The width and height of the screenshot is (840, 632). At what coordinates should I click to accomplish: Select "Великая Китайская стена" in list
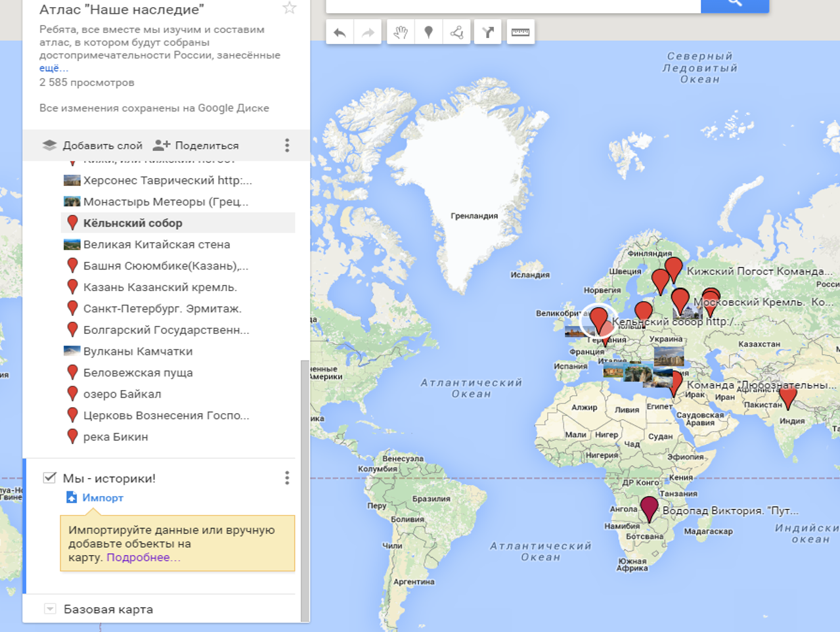click(156, 244)
